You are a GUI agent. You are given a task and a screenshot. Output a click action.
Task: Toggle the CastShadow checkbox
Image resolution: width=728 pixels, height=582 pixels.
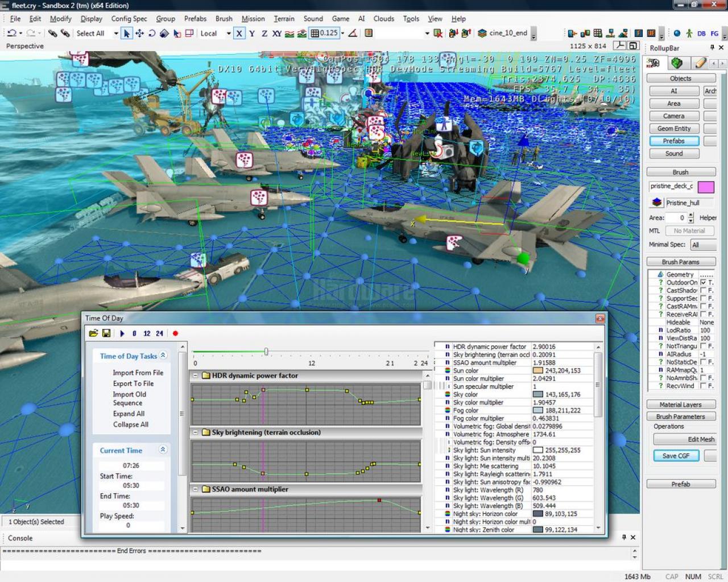pyautogui.click(x=704, y=290)
